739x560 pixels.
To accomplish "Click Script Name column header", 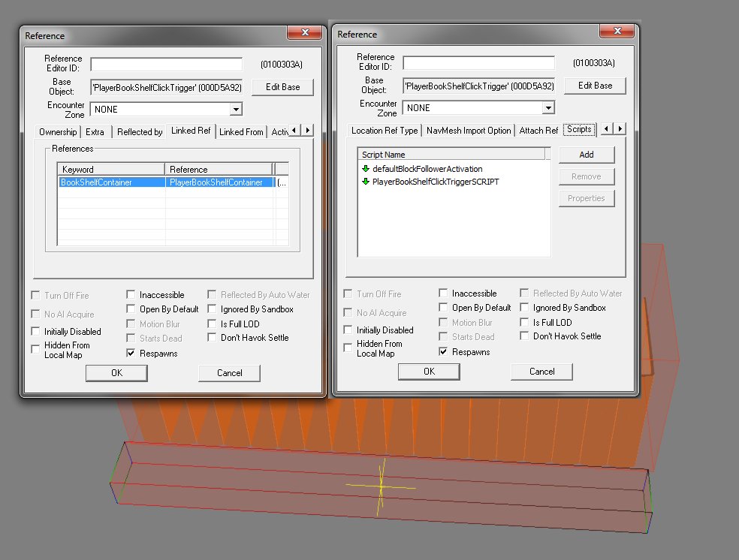I will pos(451,155).
